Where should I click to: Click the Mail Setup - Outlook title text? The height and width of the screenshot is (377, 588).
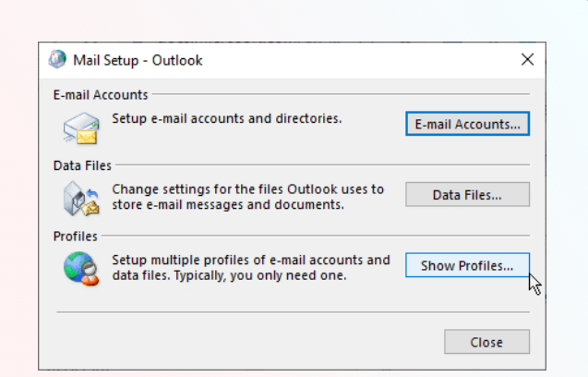pos(138,60)
